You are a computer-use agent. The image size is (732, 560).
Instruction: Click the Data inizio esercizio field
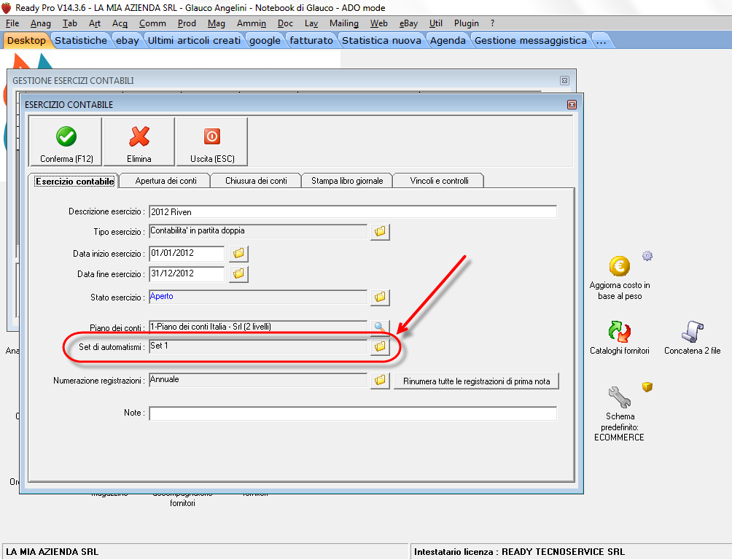[x=187, y=253]
